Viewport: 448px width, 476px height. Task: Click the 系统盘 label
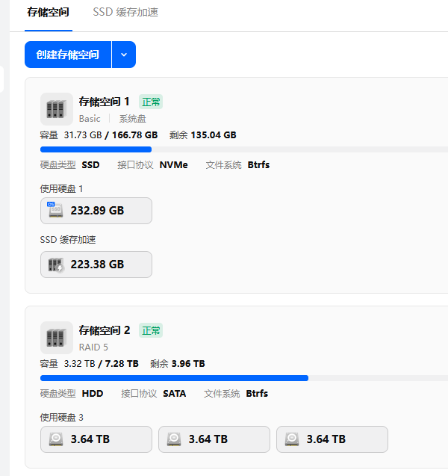click(x=133, y=119)
